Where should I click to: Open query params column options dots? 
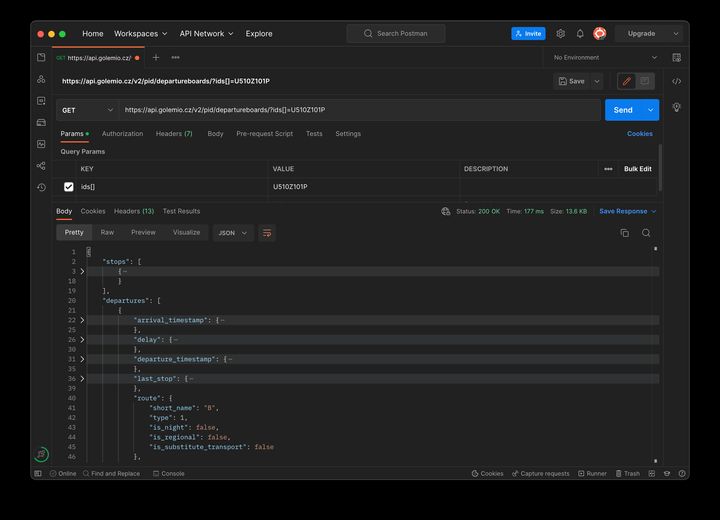(608, 169)
